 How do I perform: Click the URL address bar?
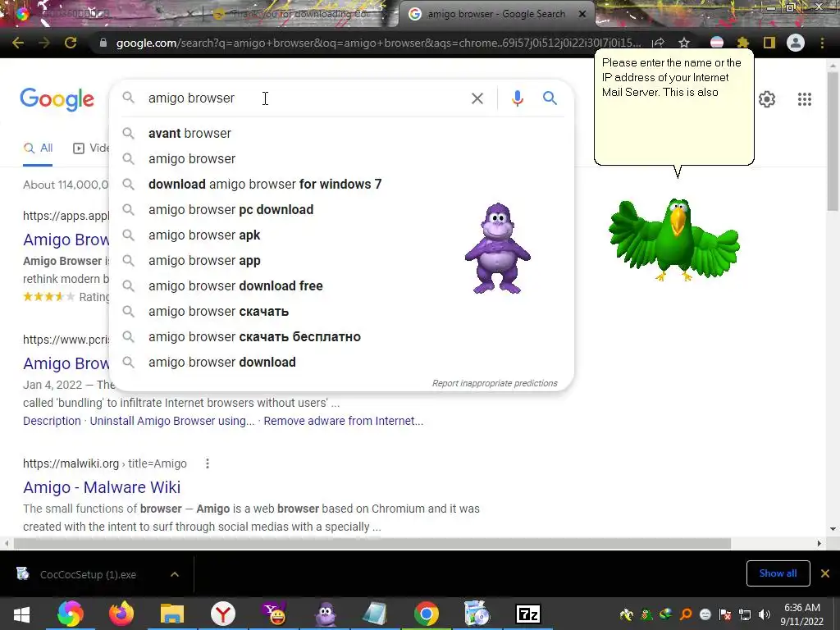click(377, 43)
